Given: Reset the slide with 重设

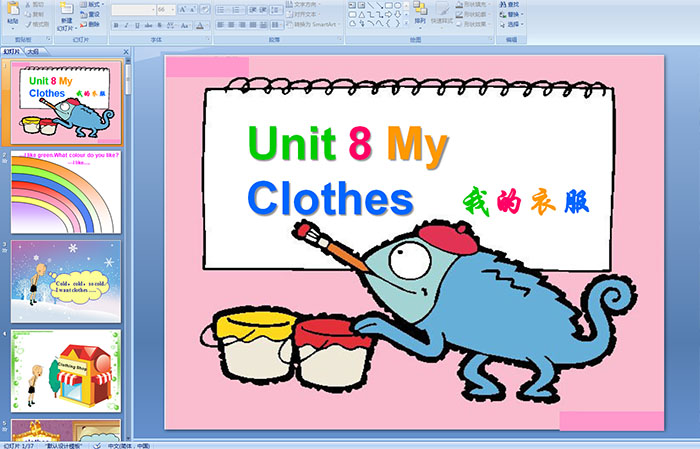Looking at the screenshot, I should (90, 14).
